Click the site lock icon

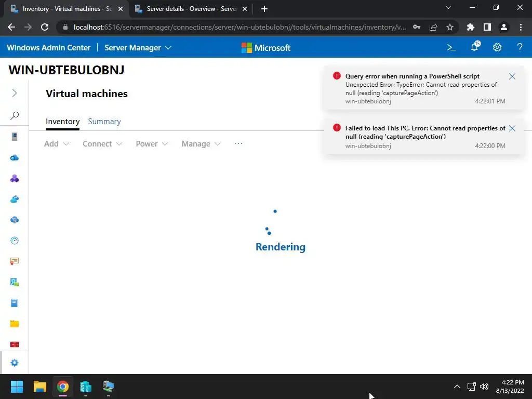click(x=65, y=27)
